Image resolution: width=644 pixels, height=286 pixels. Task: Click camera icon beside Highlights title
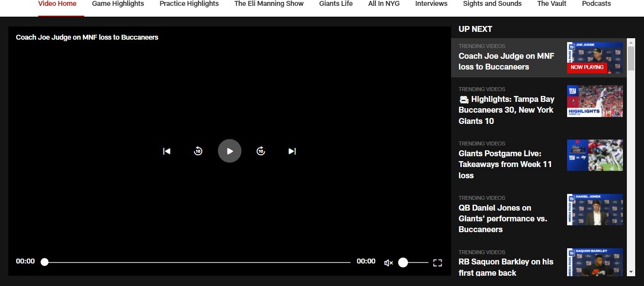pos(464,99)
